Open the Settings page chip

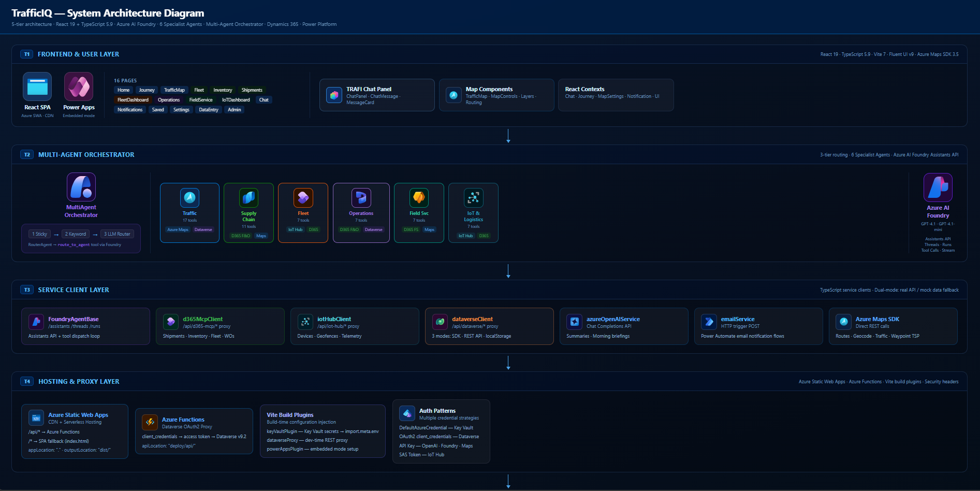[181, 110]
